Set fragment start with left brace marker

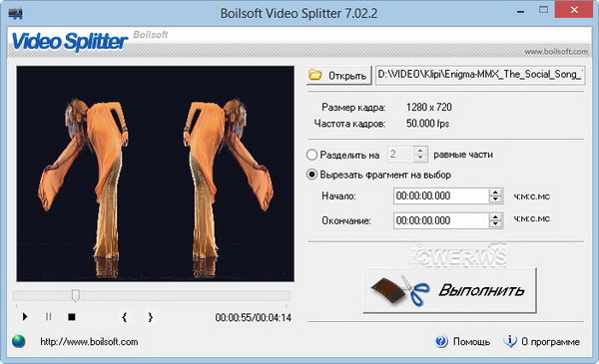point(124,317)
